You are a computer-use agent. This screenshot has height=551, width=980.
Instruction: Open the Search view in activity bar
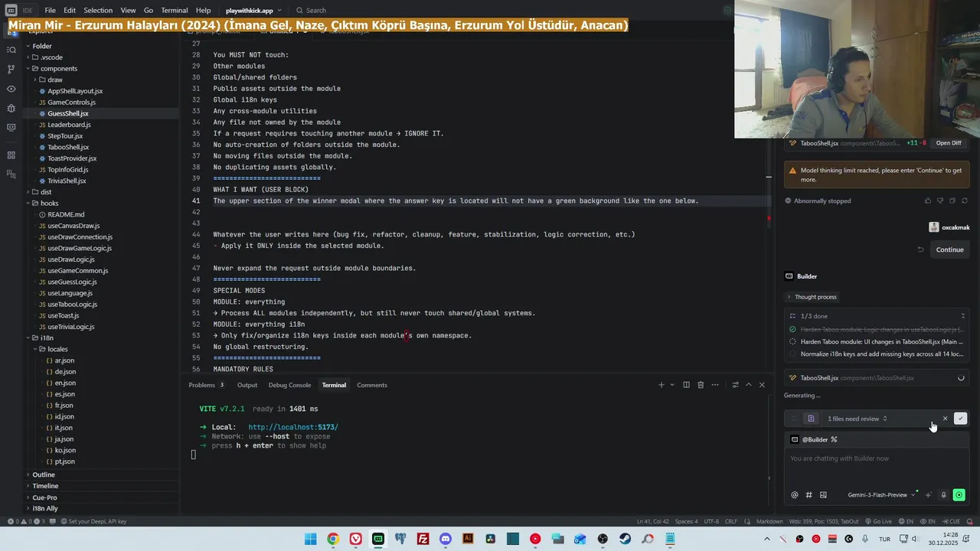[x=11, y=50]
